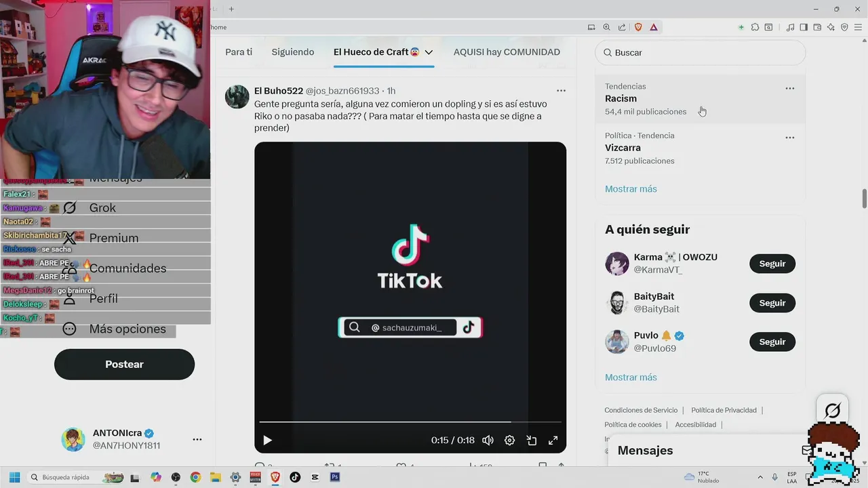
Task: Open File Explorer from the taskbar
Action: [215, 477]
